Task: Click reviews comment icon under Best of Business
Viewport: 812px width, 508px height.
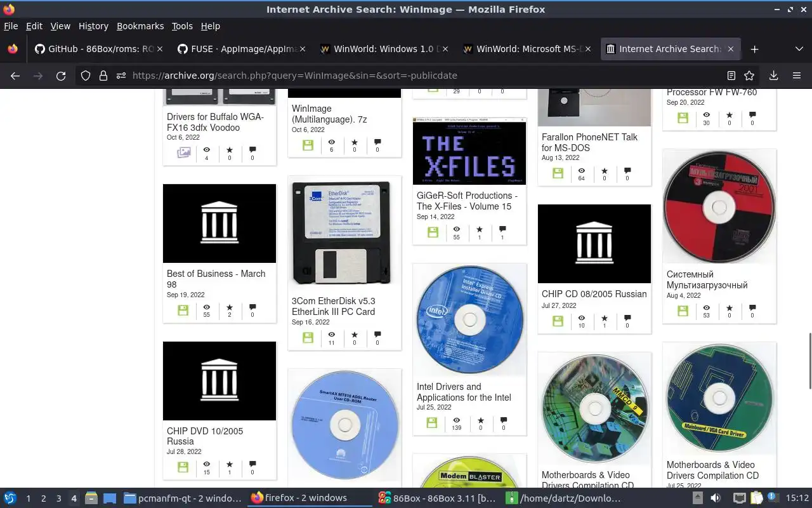Action: coord(252,307)
